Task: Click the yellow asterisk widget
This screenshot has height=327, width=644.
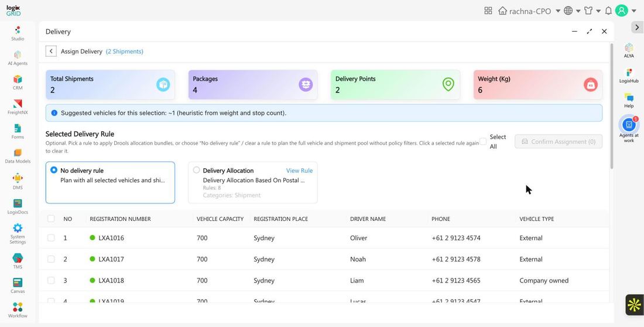Action: click(634, 305)
